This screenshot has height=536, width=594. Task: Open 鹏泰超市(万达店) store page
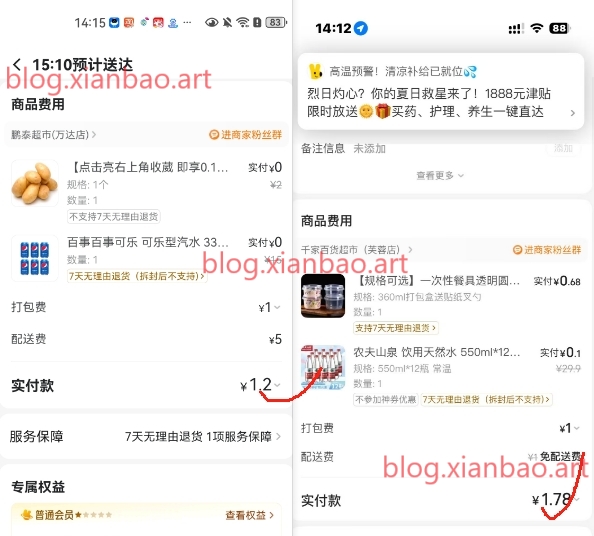(53, 134)
